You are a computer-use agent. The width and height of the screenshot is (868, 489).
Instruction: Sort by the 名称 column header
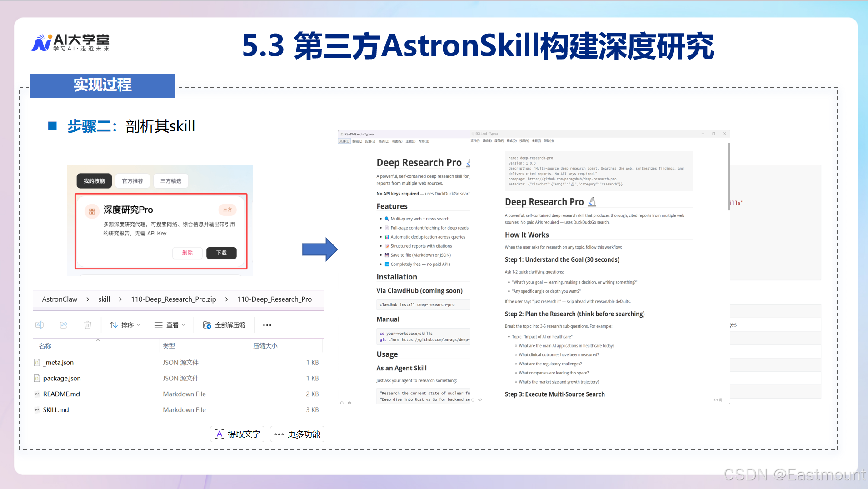[x=45, y=346]
